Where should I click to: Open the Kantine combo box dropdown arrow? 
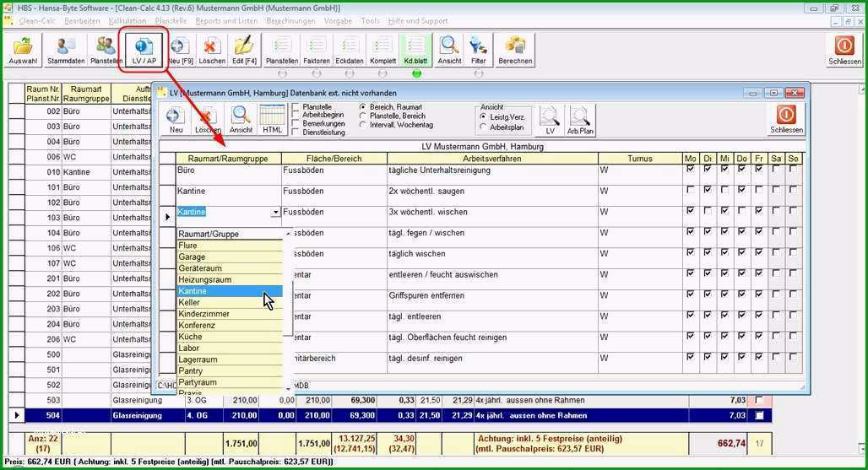pyautogui.click(x=275, y=213)
